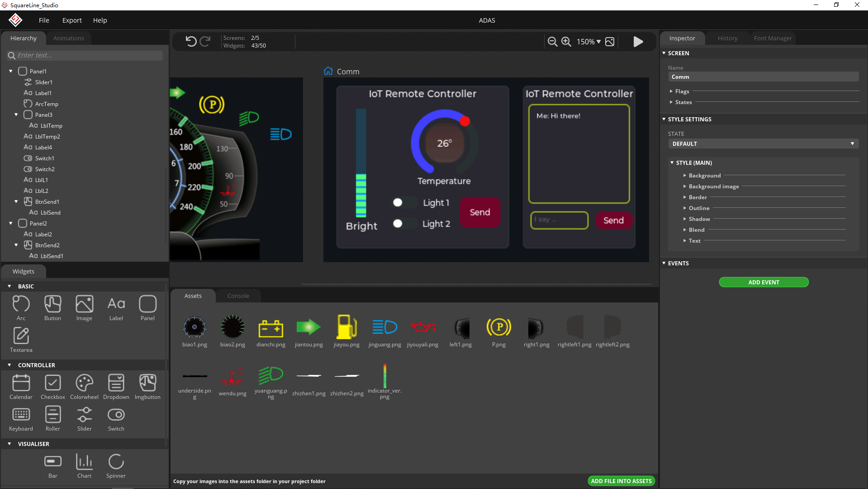Click Send button next to Light 1
This screenshot has height=489, width=868.
(480, 212)
